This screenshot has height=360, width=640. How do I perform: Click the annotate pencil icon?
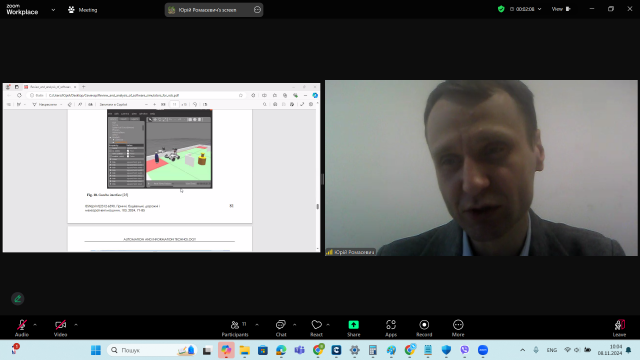tap(18, 299)
